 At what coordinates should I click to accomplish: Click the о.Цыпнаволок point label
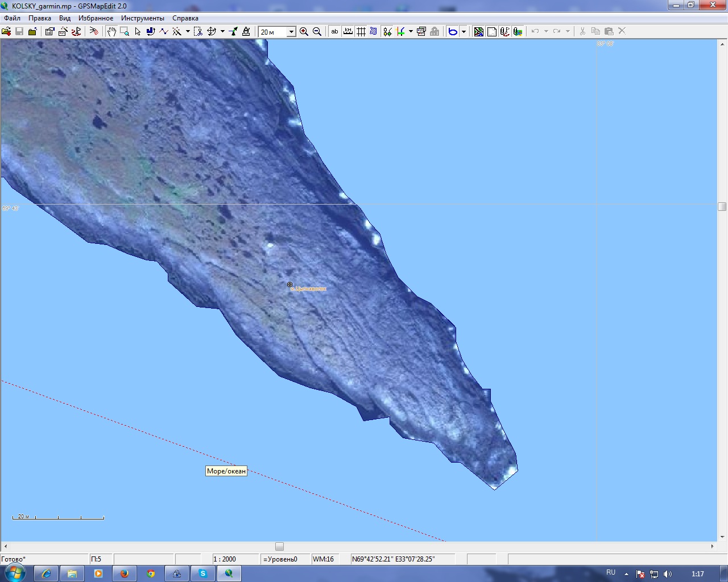(x=308, y=289)
